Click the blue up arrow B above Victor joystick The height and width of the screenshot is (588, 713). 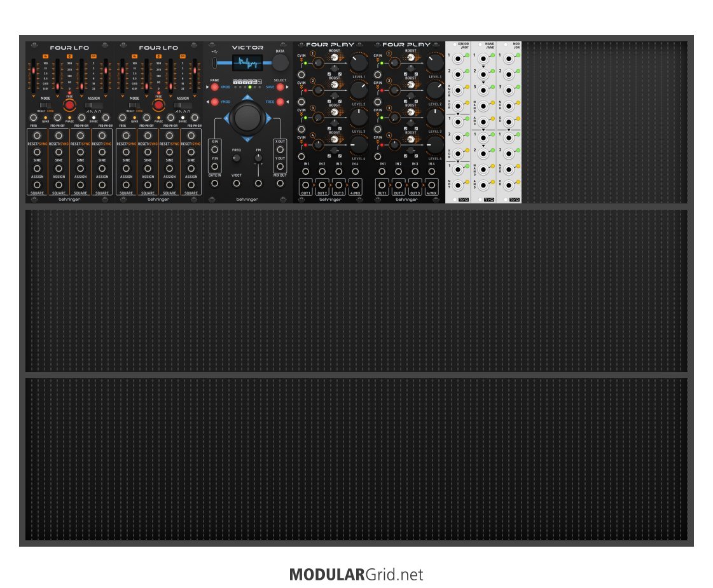pyautogui.click(x=247, y=97)
